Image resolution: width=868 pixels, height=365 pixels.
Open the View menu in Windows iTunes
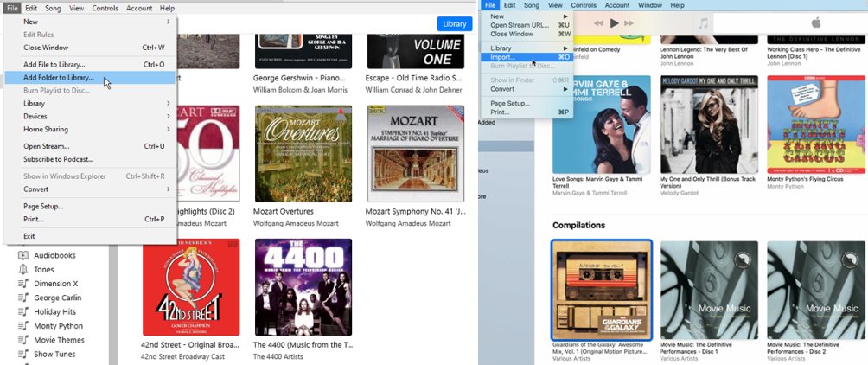tap(77, 8)
